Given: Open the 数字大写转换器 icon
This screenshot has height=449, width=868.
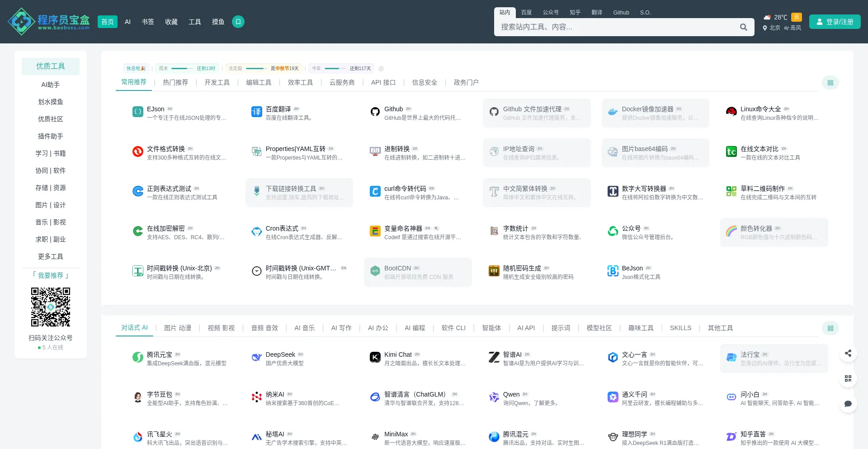Looking at the screenshot, I should tap(613, 191).
